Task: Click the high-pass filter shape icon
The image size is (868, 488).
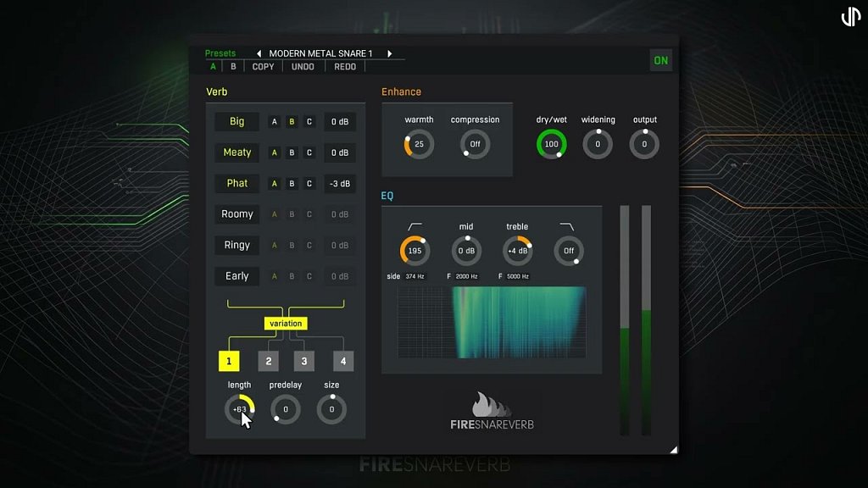Action: [x=415, y=226]
